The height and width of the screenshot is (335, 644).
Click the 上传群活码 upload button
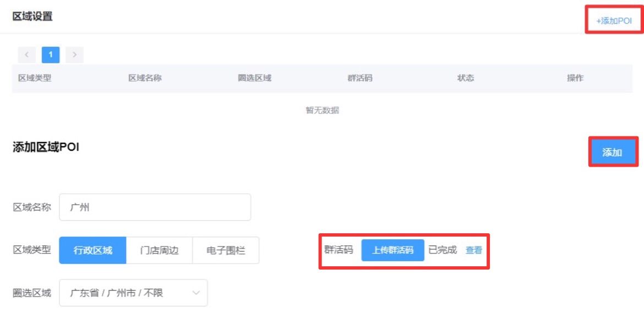click(x=392, y=250)
